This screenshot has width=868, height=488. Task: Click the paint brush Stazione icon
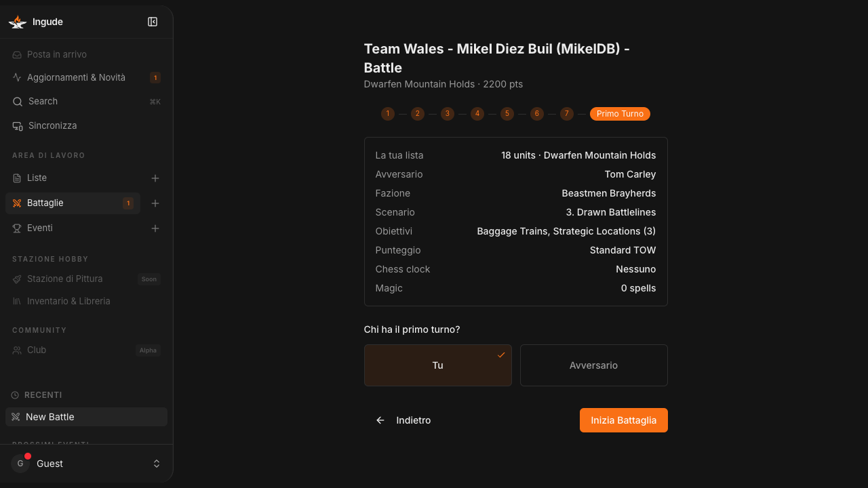coord(17,279)
